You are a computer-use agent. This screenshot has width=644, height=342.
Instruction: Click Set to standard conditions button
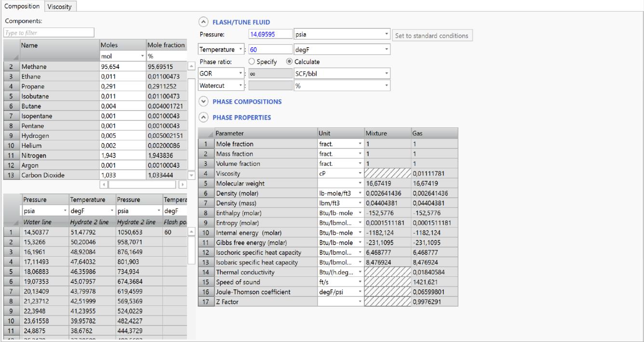432,36
